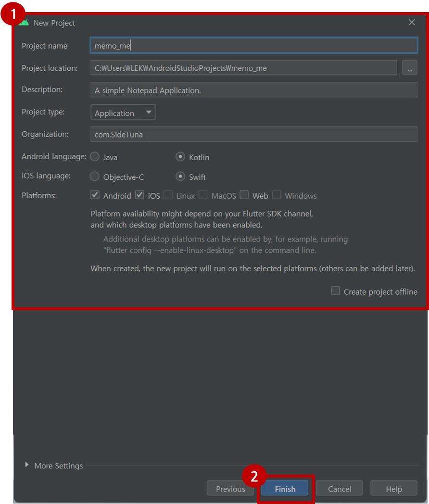Click Finish to create the project
Screen dimensions: 429x504
tap(285, 489)
